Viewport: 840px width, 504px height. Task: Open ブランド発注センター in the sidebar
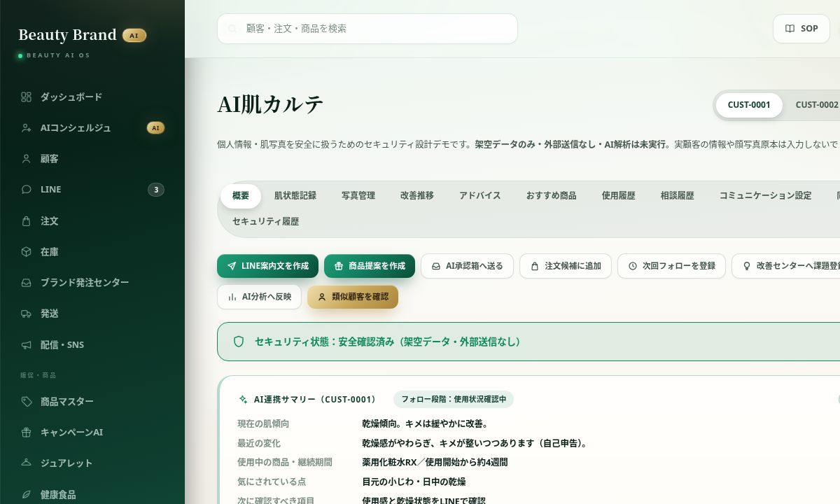point(92,283)
